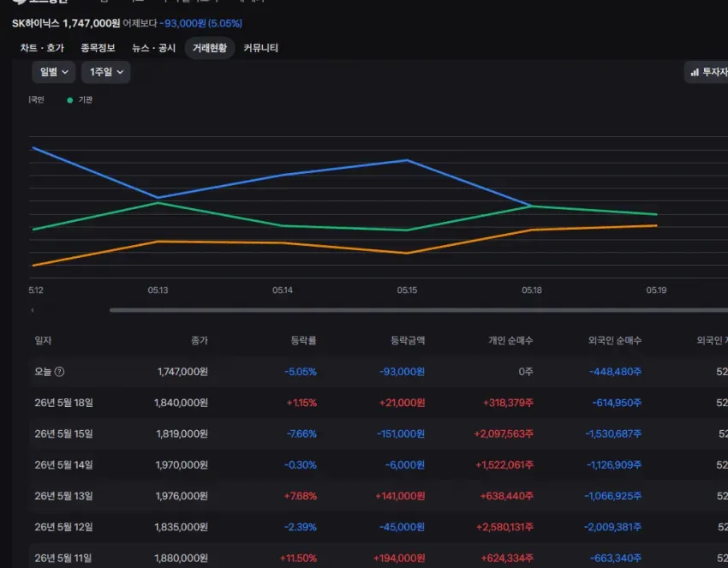The height and width of the screenshot is (568, 728).
Task: Select the 거래현황 tab
Action: 210,48
